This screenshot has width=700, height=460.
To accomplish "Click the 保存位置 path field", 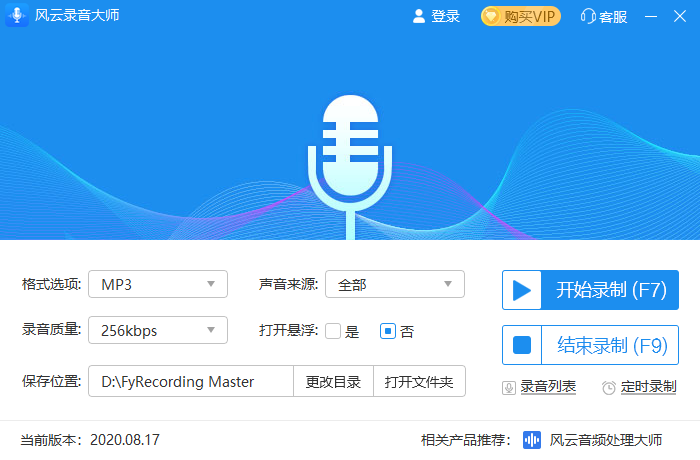I will click(x=190, y=381).
